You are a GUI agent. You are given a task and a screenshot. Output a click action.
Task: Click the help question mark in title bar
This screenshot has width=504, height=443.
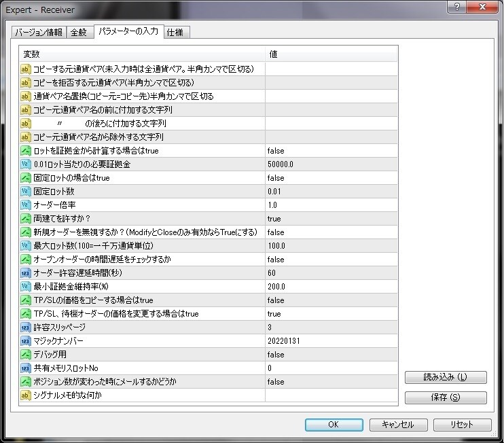pos(457,6)
